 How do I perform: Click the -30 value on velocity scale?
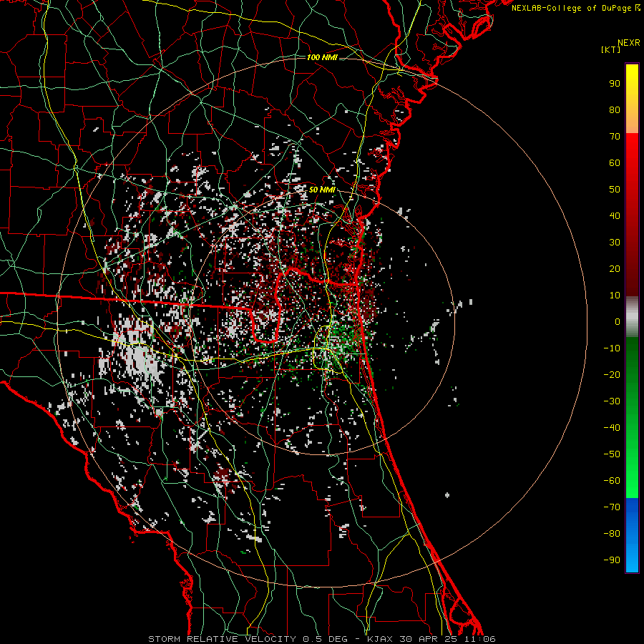click(x=612, y=401)
